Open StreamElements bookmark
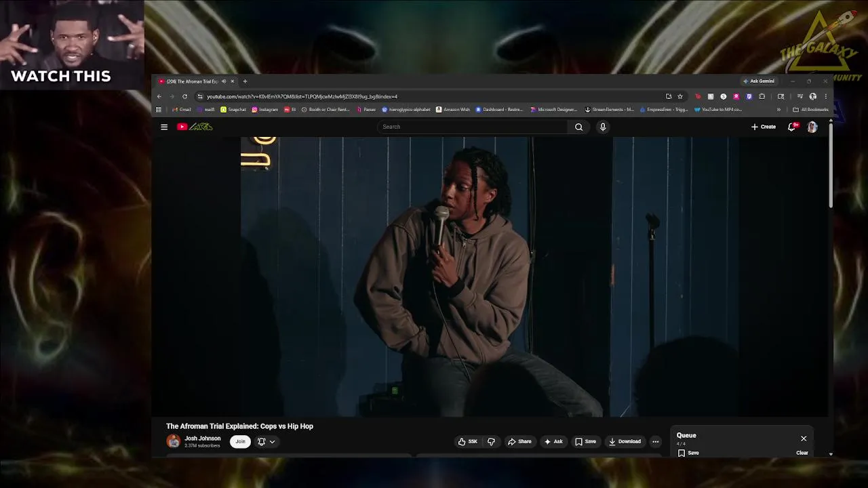 610,110
